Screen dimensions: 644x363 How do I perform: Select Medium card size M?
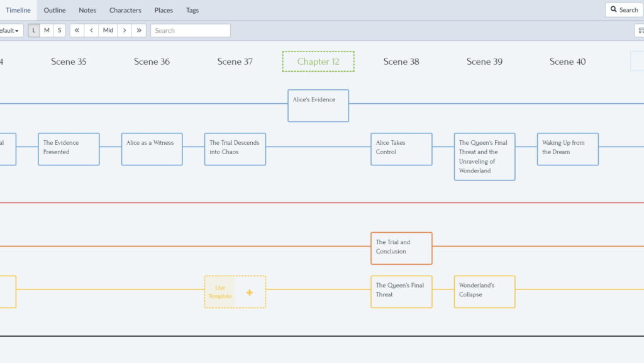[47, 30]
